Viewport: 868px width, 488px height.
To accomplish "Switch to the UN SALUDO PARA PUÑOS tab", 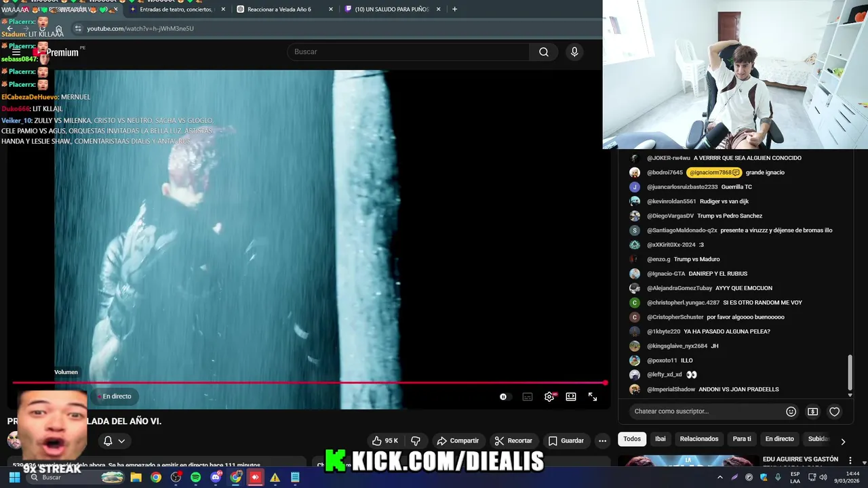I will (392, 9).
